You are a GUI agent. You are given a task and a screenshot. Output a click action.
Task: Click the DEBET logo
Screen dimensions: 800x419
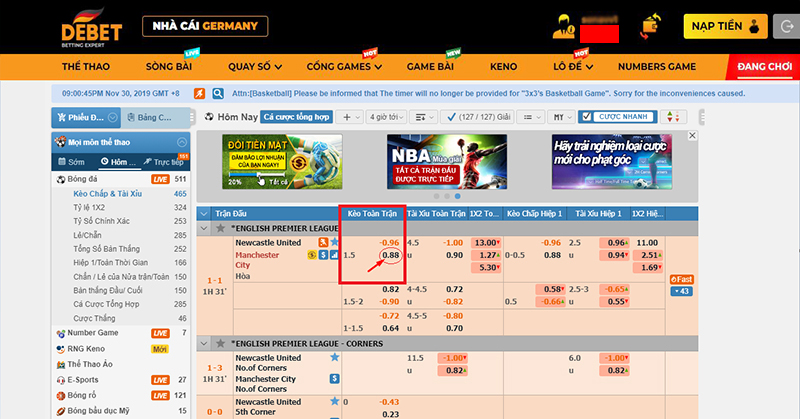[91, 29]
